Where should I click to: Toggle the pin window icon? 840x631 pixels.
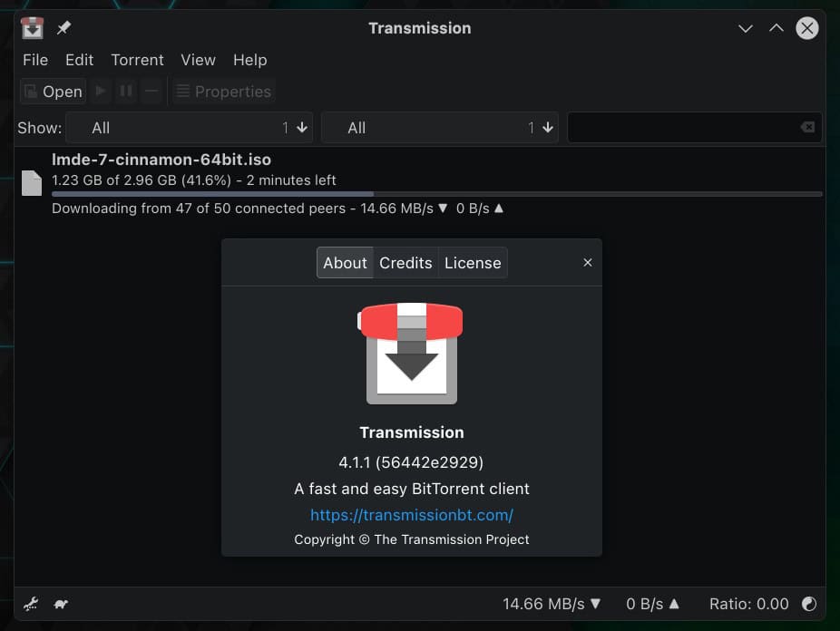coord(63,28)
